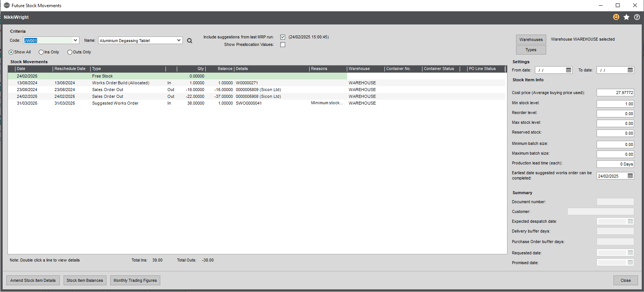Sort by the Type column header
The image size is (644, 292).
(x=128, y=69)
